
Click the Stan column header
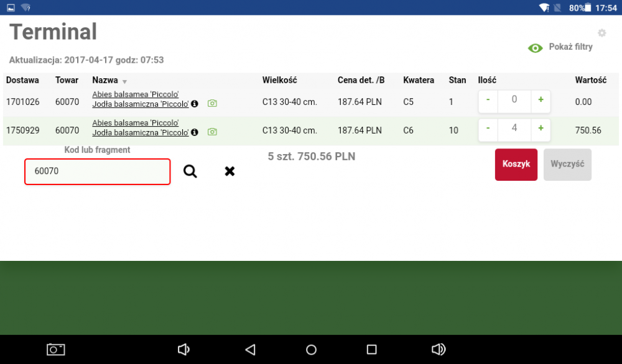coord(457,80)
